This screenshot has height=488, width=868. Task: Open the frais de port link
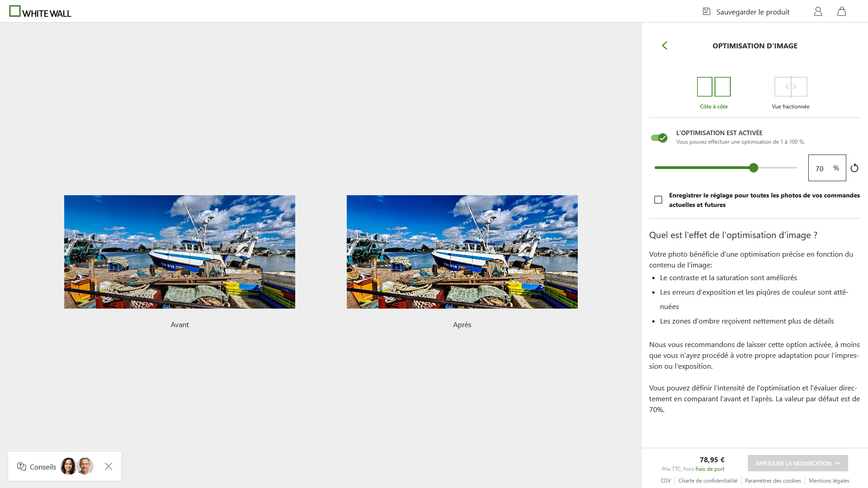click(x=710, y=469)
